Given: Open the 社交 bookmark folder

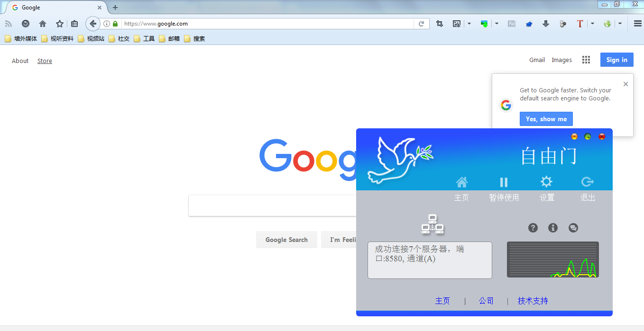Looking at the screenshot, I should [119, 39].
